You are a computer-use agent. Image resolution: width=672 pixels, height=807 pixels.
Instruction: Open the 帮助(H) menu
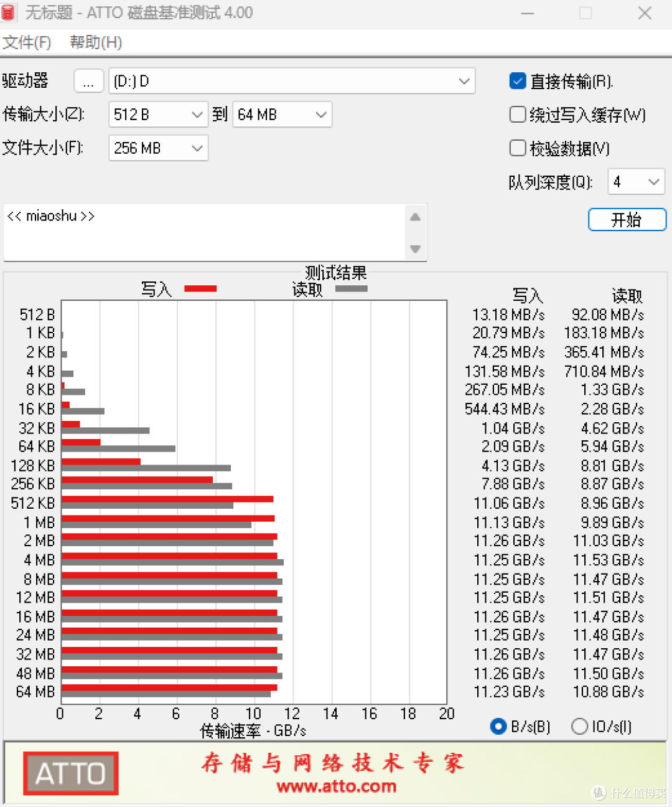(96, 42)
